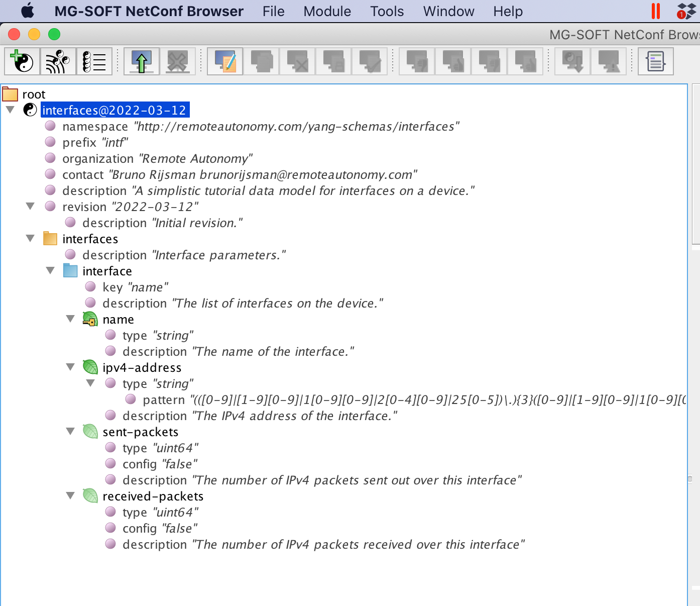The image size is (700, 606).
Task: Open the edit-config pencil toolbar tool
Action: coord(224,61)
